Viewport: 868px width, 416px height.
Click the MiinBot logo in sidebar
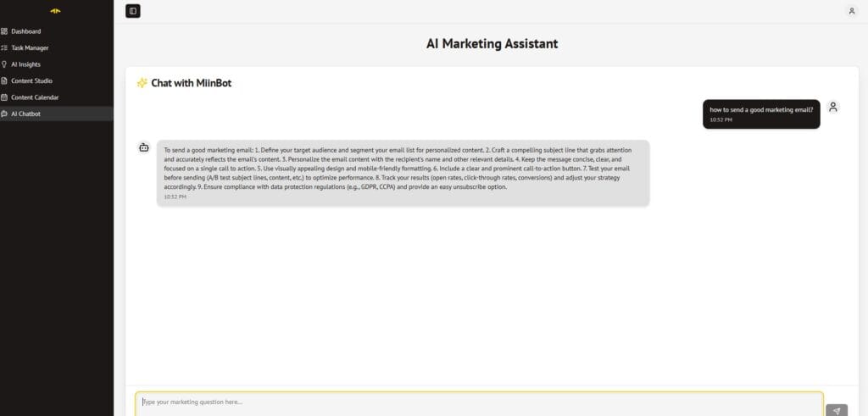55,11
